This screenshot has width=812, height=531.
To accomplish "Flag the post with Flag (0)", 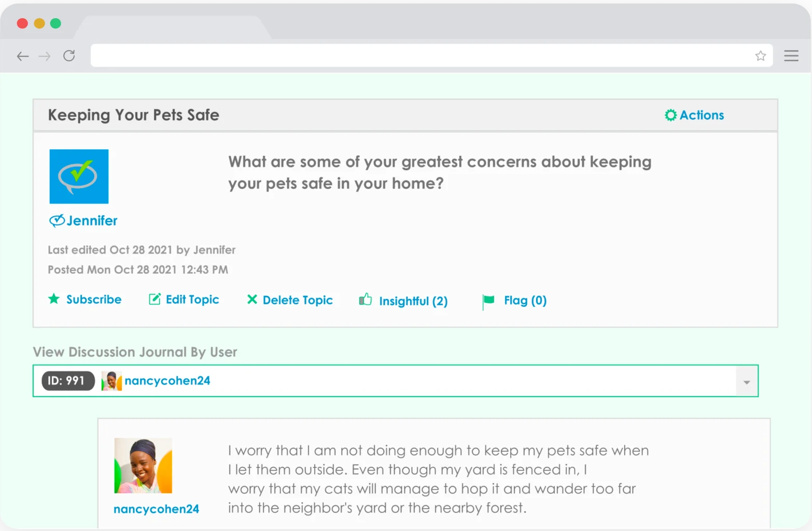I will [x=525, y=300].
